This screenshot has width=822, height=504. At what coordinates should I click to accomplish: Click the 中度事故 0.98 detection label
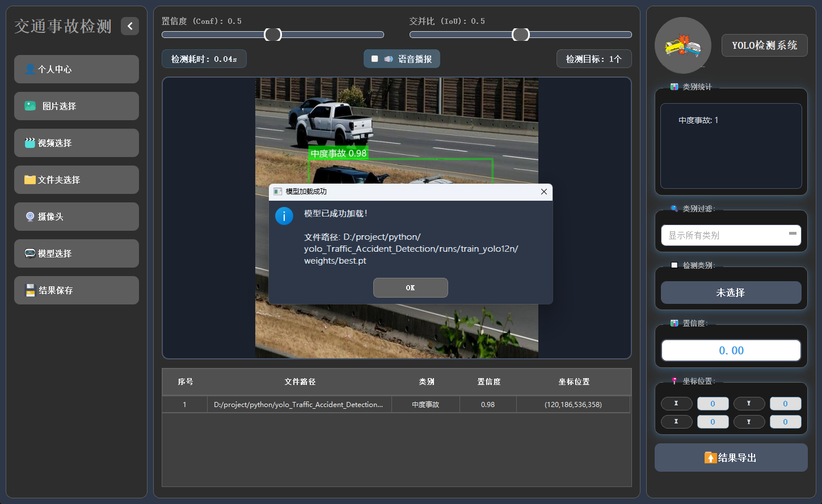pos(339,153)
